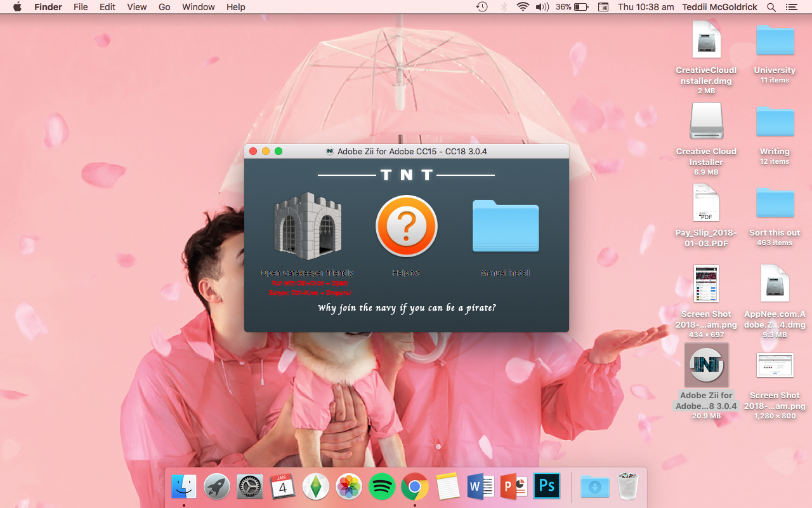Select the Writing folder on desktop

(775, 122)
